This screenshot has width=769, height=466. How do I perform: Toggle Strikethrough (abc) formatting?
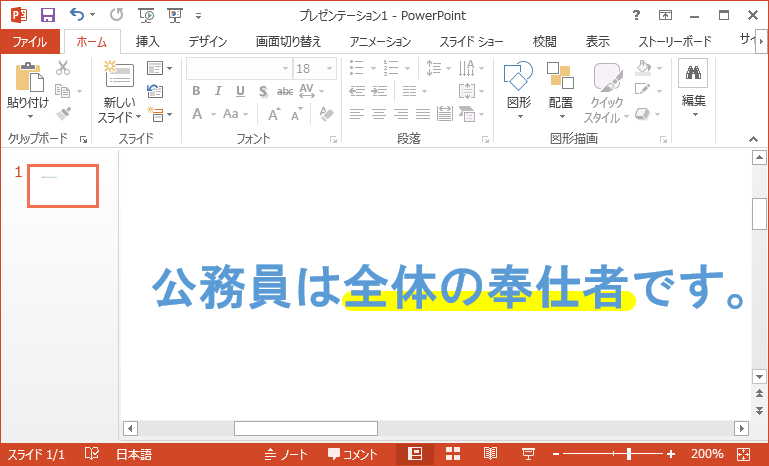[285, 91]
